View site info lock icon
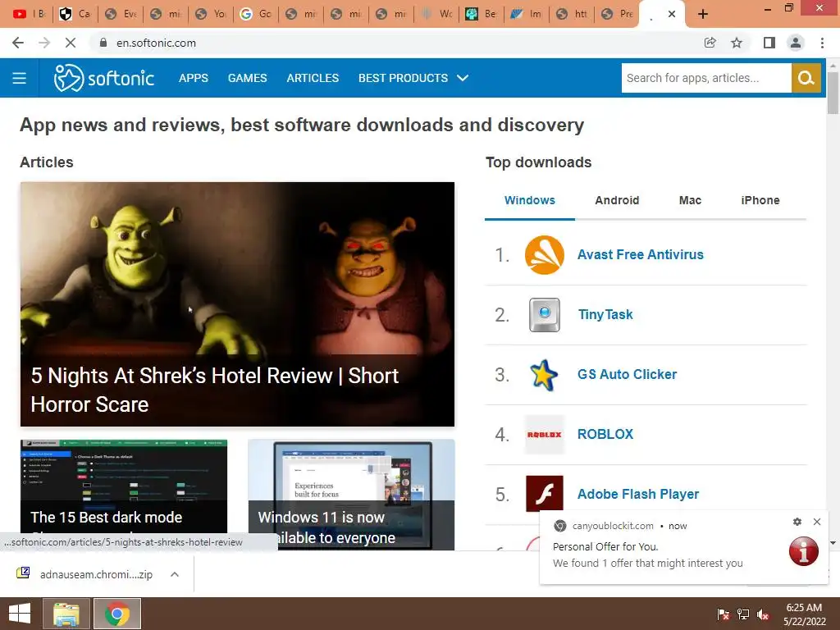Viewport: 840px width, 630px height. point(103,43)
